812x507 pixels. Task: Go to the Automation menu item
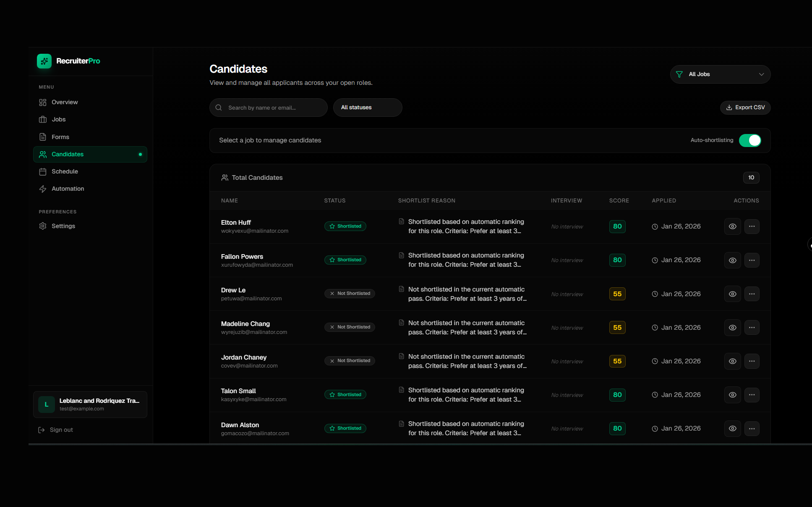click(x=68, y=189)
